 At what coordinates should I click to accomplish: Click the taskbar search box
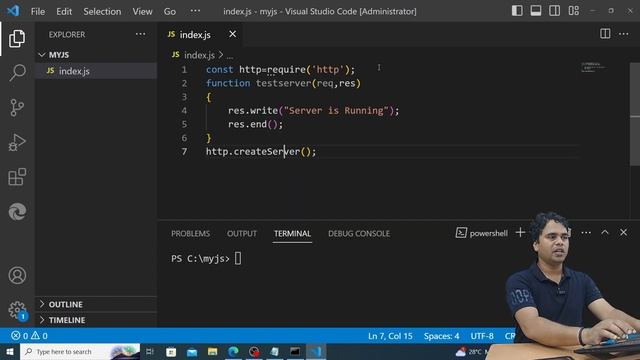point(80,351)
